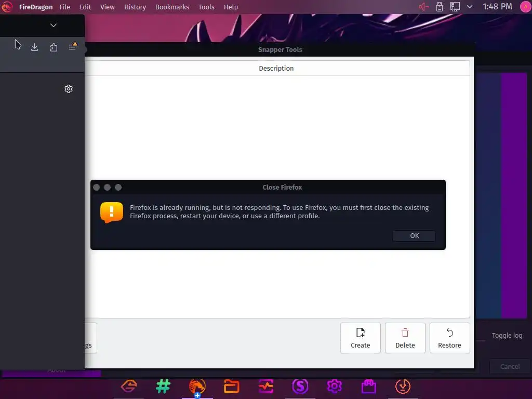532x399 pixels.
Task: Click the pink user avatar in top bar
Action: coord(525,7)
